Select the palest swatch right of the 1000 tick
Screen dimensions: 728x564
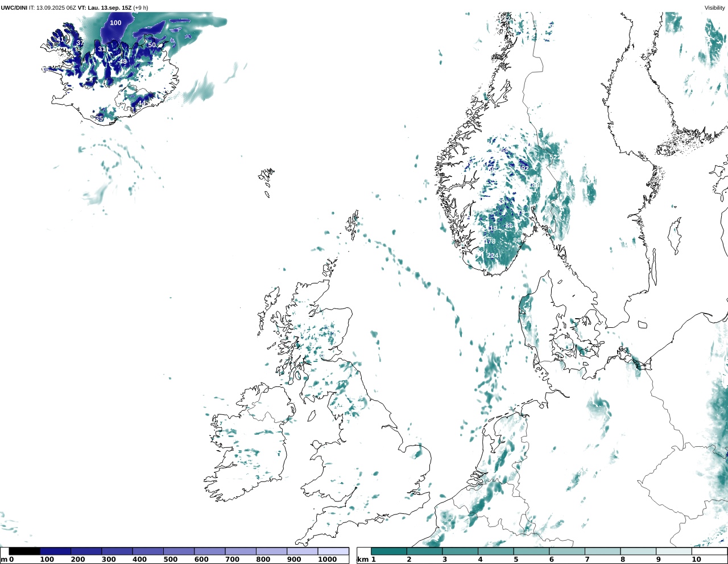click(333, 551)
